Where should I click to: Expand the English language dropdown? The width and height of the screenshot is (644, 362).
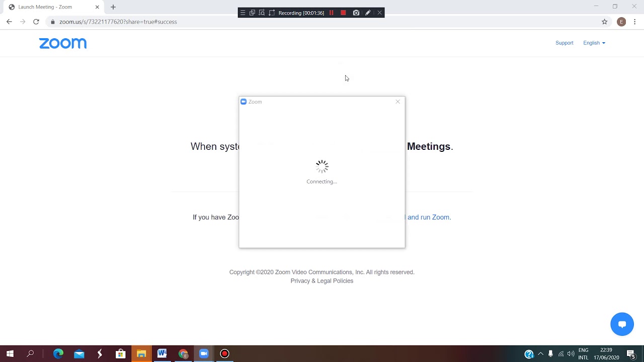pos(594,43)
